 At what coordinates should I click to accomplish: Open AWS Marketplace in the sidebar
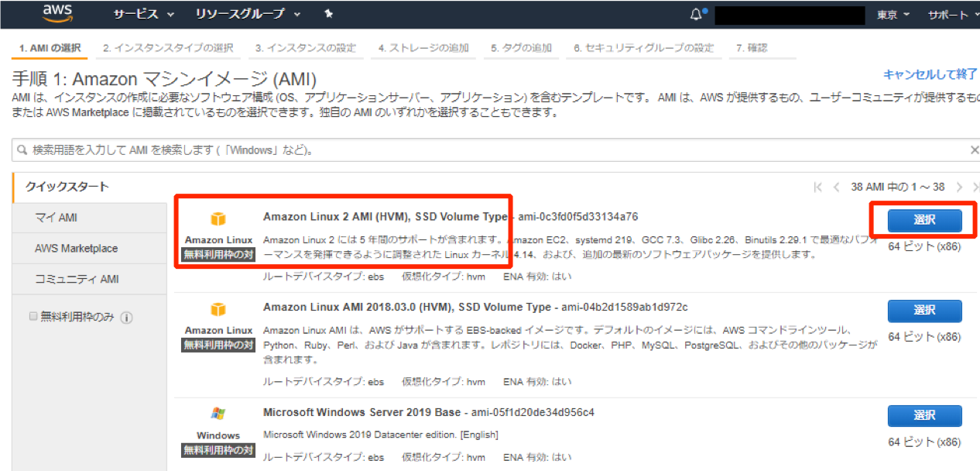tap(90, 249)
